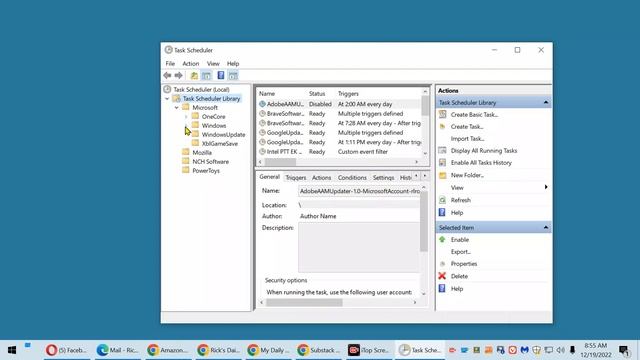Click the Properties icon under Selected Item
This screenshot has width=640, height=360.
[442, 264]
